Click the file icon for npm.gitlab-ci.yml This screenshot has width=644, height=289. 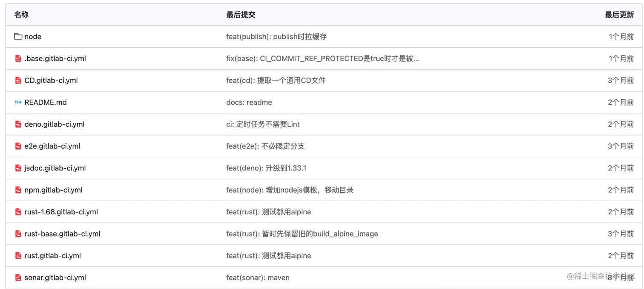[x=18, y=190]
